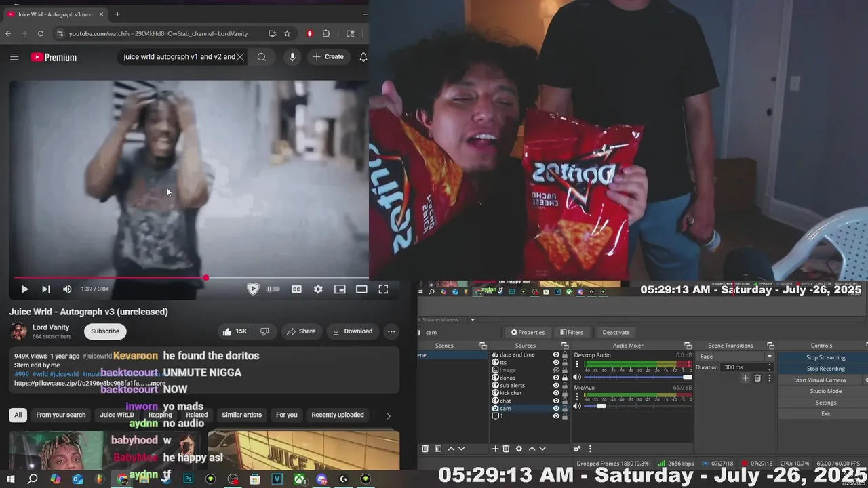
Task: Open source properties gear under Sources
Action: [x=519, y=449]
